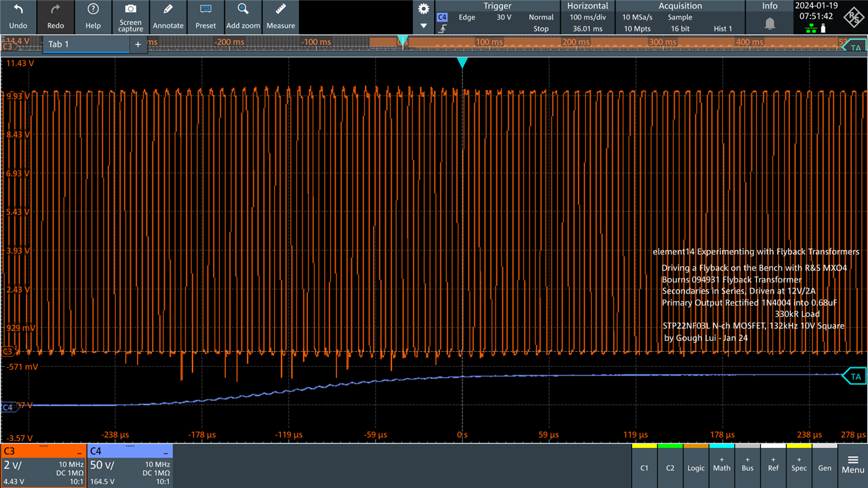Click the 10 MSa/s sample rate value
Viewport: 868px width, 488px height.
pos(637,18)
